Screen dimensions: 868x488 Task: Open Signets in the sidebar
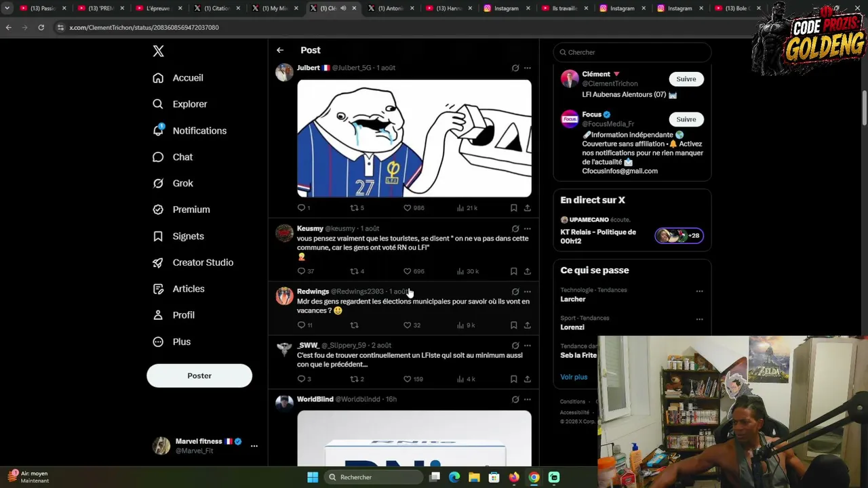tap(178, 236)
